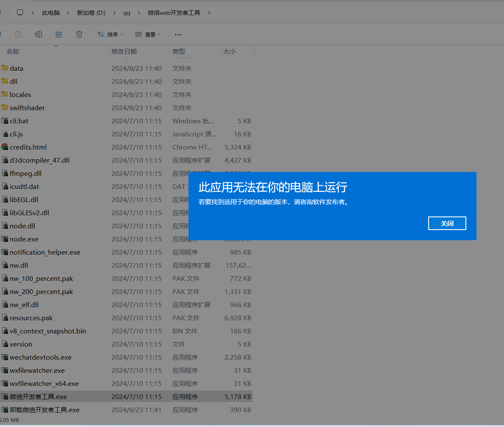Open the 查看 view dropdown

pos(147,34)
